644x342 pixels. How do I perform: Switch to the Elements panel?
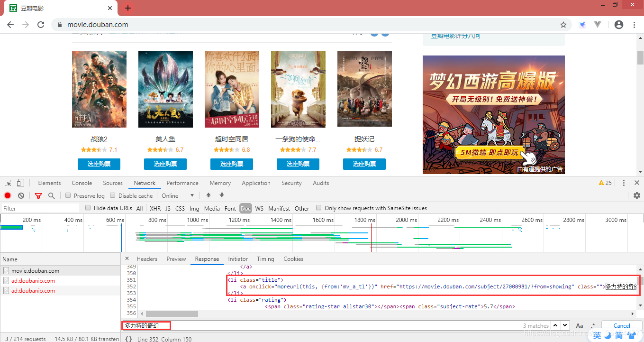point(49,183)
